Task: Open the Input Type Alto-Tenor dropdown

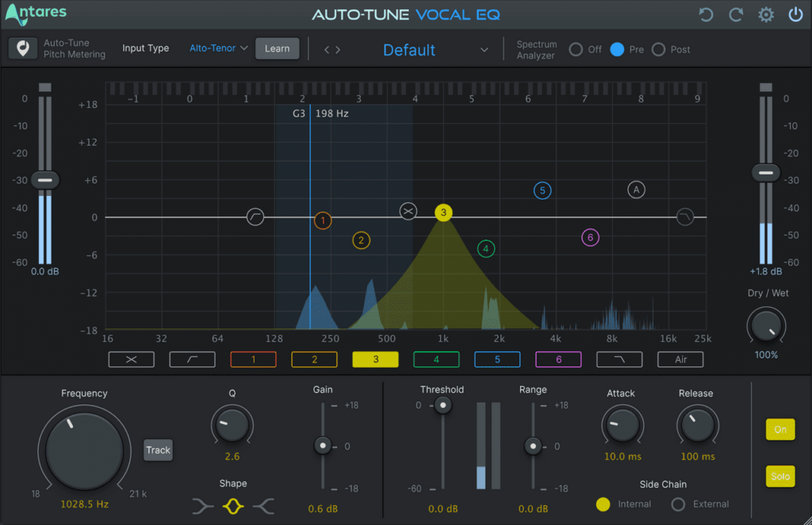Action: (218, 48)
